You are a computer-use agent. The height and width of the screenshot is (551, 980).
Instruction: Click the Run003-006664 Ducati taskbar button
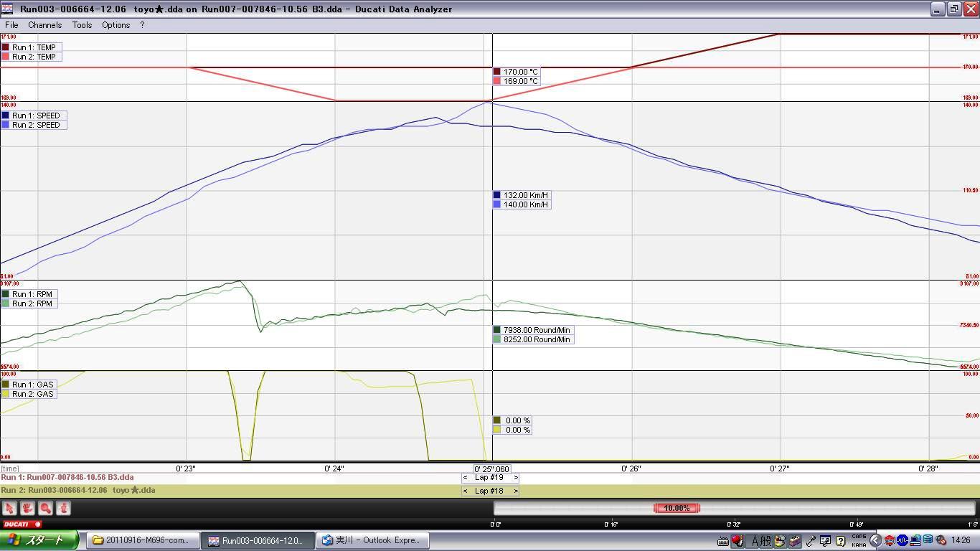(257, 540)
